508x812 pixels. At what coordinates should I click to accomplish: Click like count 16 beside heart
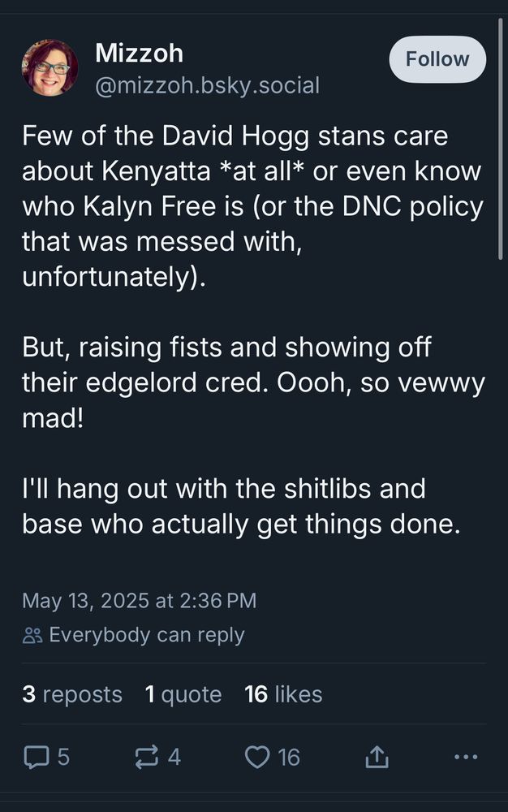(289, 757)
